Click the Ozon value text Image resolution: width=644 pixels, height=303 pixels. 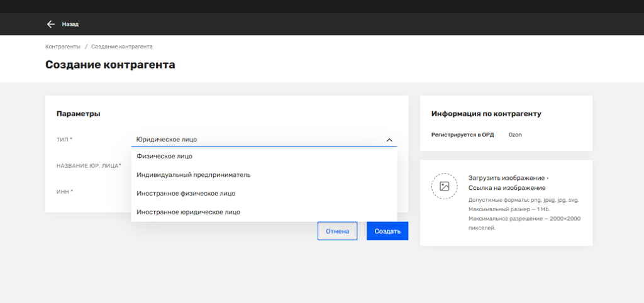pyautogui.click(x=515, y=135)
